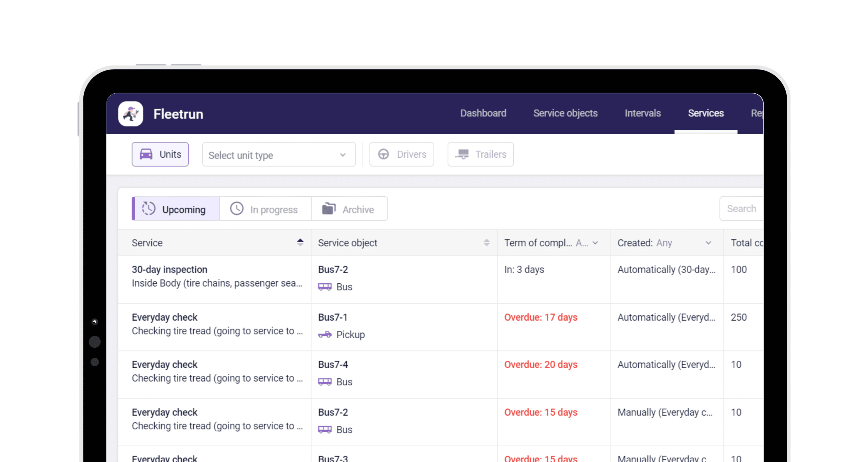Click the steering wheel Drivers icon
This screenshot has width=868, height=462.
click(x=383, y=154)
